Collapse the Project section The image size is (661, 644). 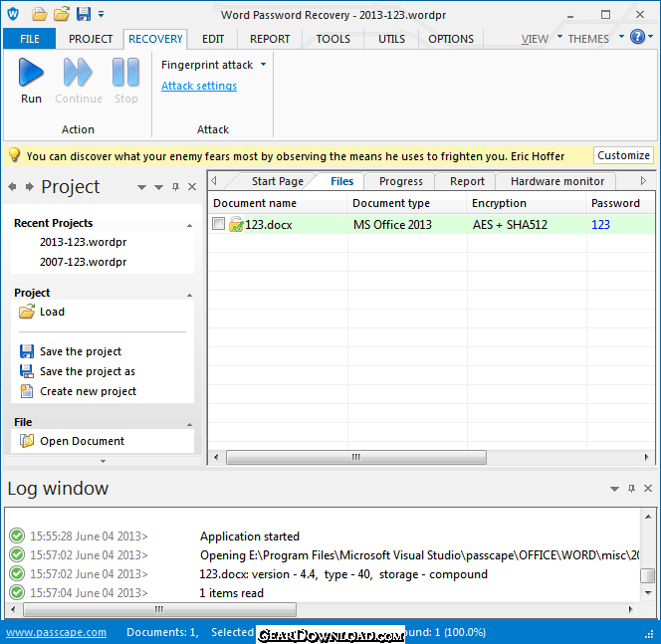pyautogui.click(x=190, y=295)
